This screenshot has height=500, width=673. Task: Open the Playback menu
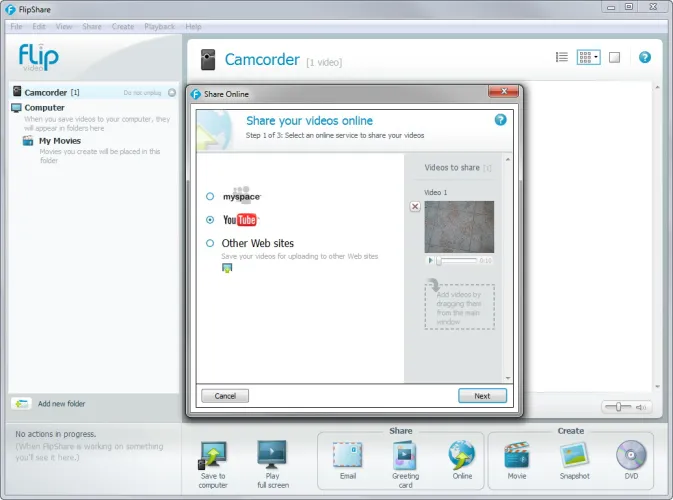click(x=159, y=27)
